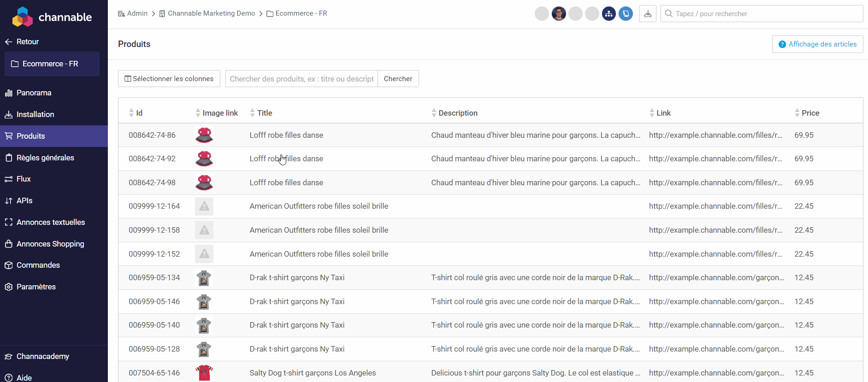Focus the 'Tapez / pour rechercher' search field
The width and height of the screenshot is (868, 382).
pos(762,13)
